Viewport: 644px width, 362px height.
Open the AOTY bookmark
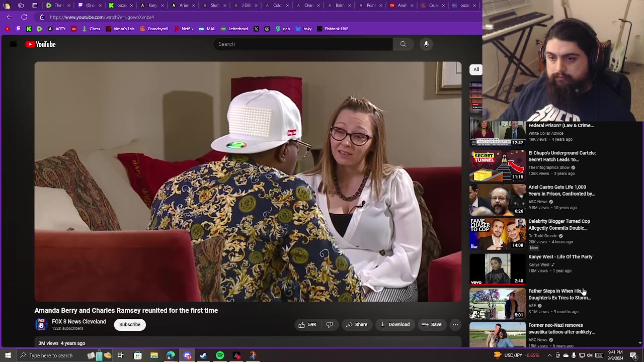coord(57,29)
